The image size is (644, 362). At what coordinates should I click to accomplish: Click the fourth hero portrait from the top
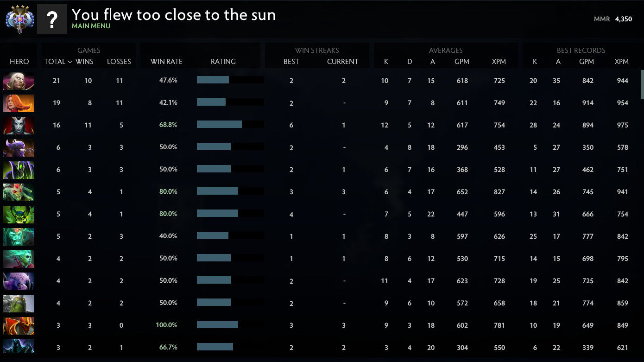point(19,147)
